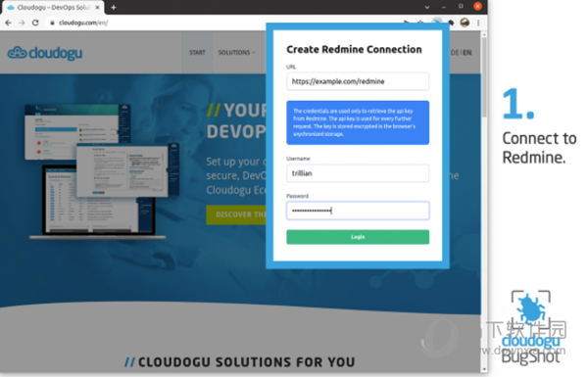Screen dimensions: 588x377
Task: Click the Username field containing trillian
Action: point(358,173)
